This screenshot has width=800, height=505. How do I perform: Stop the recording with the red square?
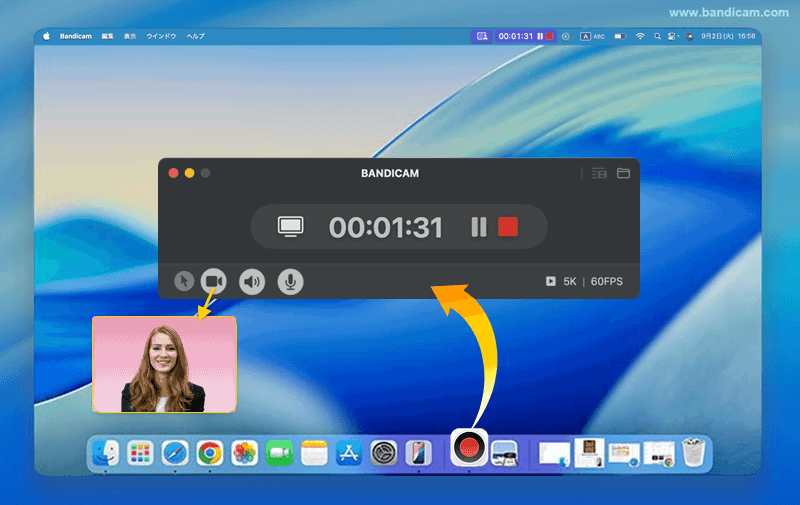(x=508, y=227)
